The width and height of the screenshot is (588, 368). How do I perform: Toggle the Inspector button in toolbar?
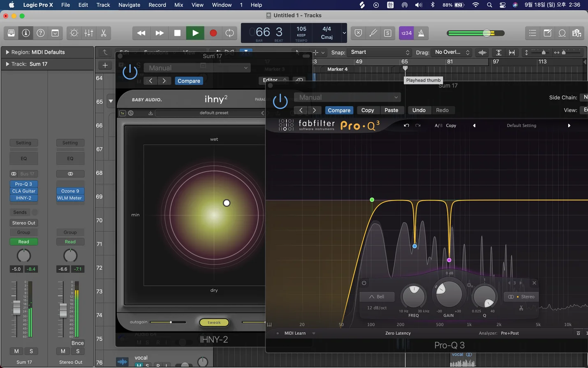click(26, 33)
